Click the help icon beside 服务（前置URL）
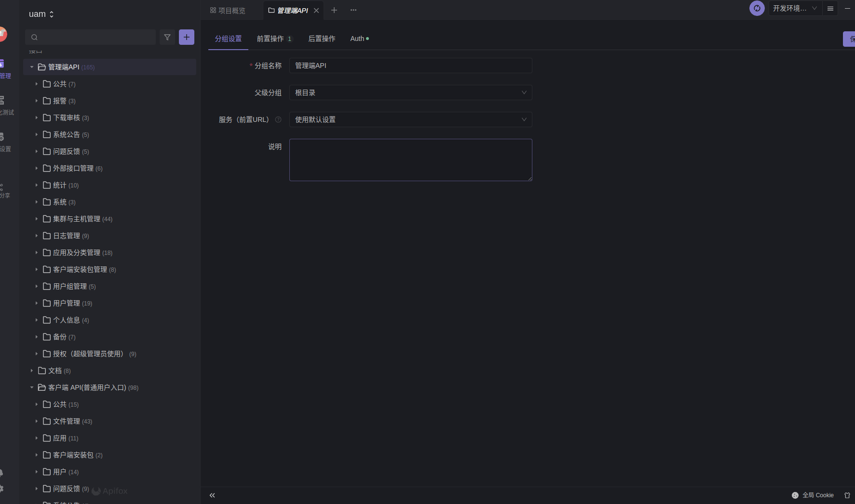 pyautogui.click(x=278, y=119)
